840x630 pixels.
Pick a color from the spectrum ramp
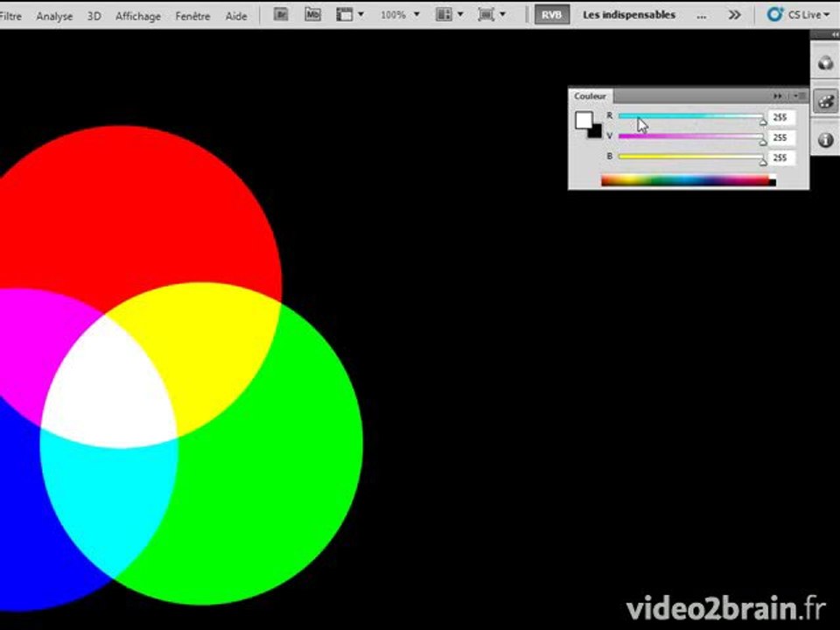[685, 180]
